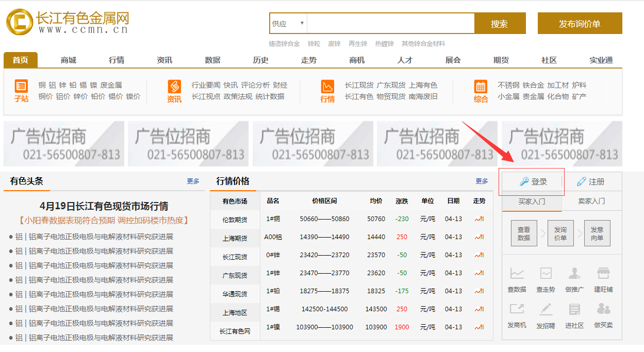Screen dimensions: 644x352
Task: Click the 搜索 search button
Action: pos(500,24)
